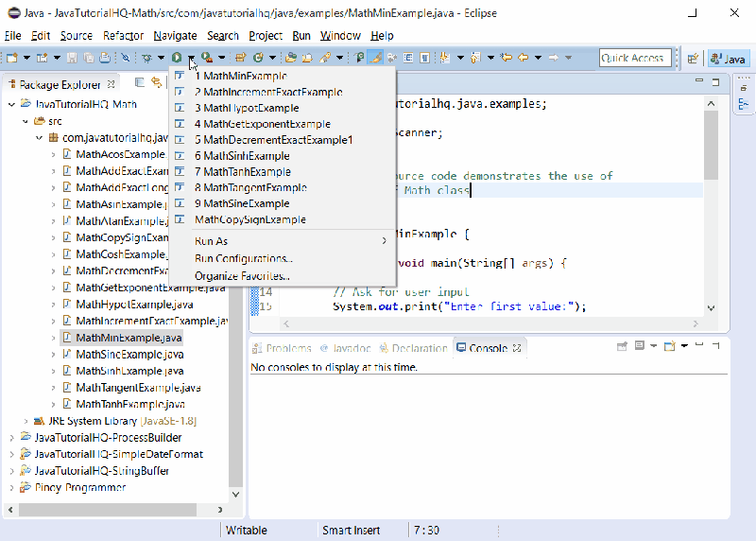Select MathHypotExample.java in tree

point(134,305)
